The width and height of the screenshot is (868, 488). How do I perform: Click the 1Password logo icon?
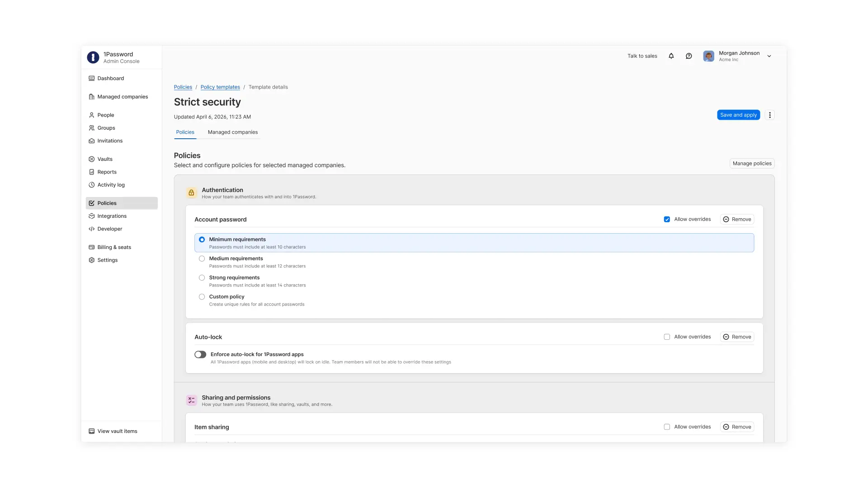click(93, 57)
